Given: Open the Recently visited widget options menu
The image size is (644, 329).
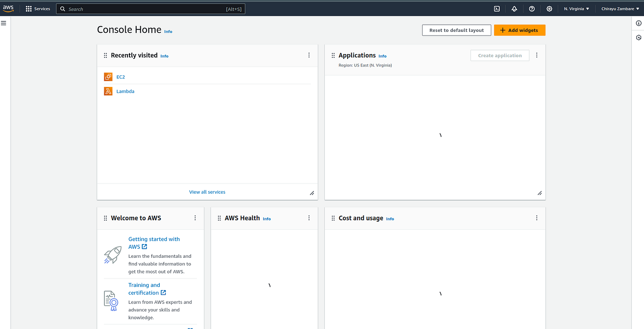Looking at the screenshot, I should [x=309, y=55].
